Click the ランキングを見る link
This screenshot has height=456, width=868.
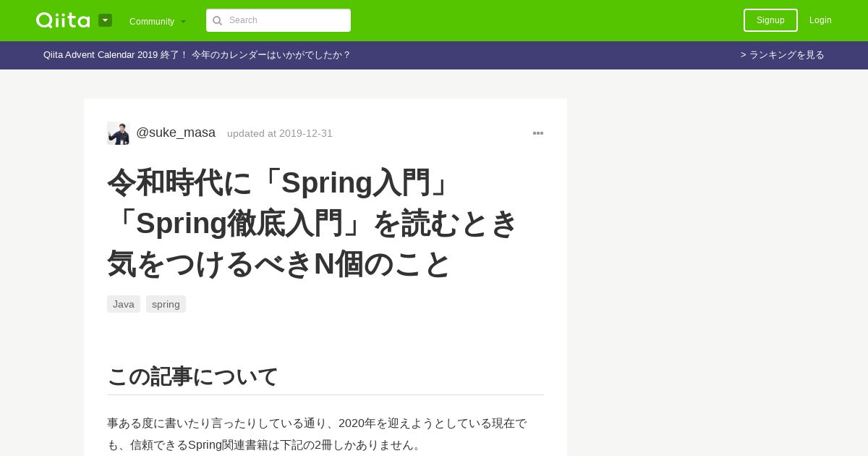pyautogui.click(x=783, y=55)
